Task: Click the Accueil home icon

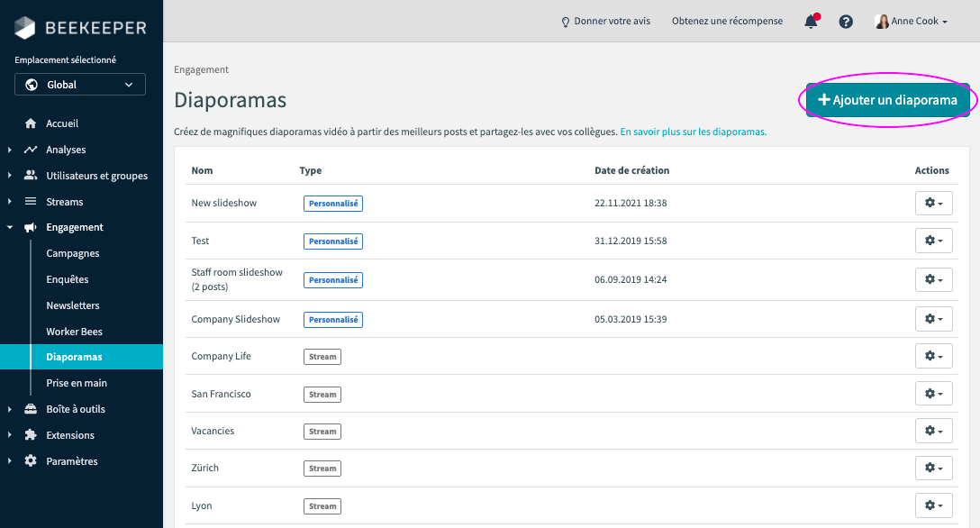Action: click(30, 123)
